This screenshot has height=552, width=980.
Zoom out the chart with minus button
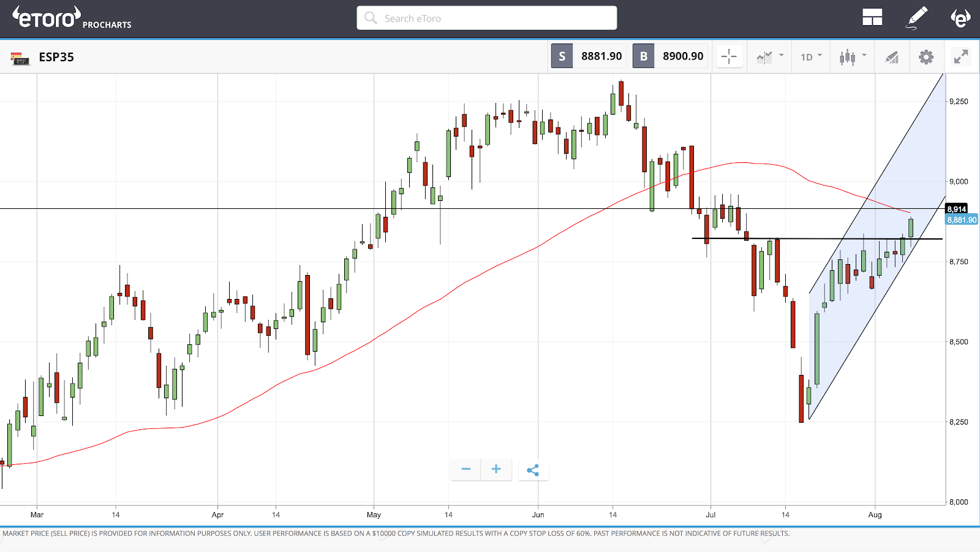(x=466, y=469)
